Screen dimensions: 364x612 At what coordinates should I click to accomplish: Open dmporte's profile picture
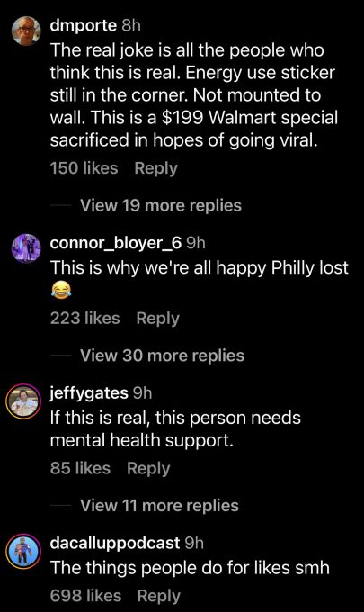pos(26,31)
